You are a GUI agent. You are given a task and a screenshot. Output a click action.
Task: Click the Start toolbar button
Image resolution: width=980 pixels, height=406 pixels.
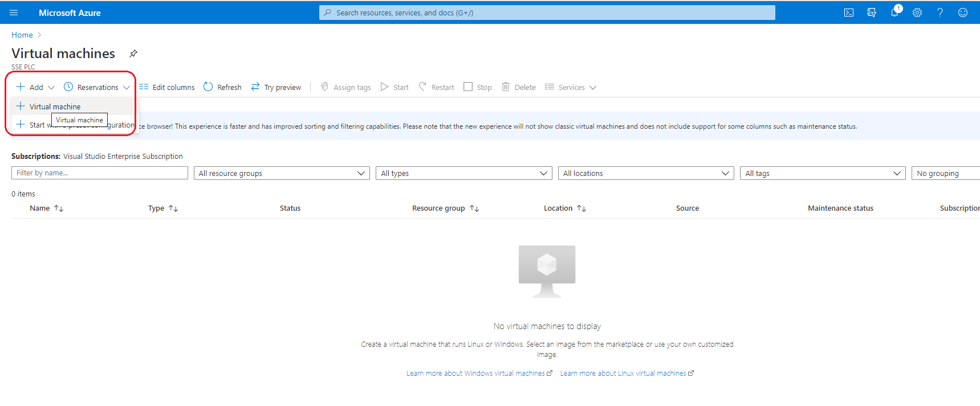(395, 87)
